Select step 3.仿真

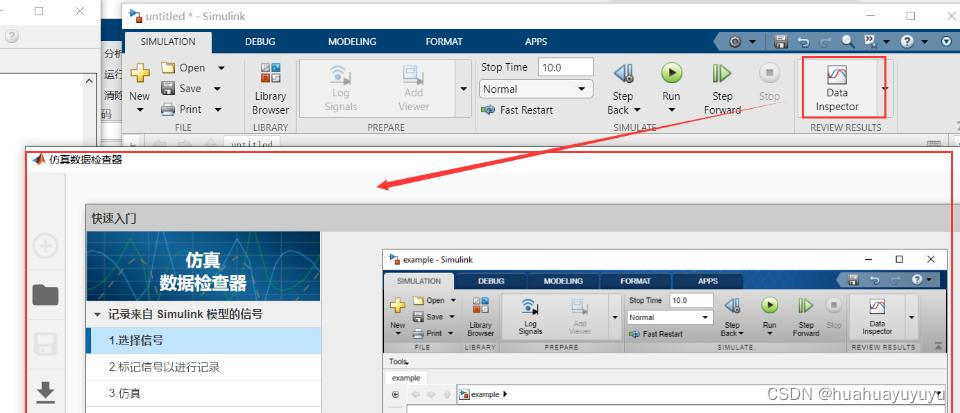pyautogui.click(x=203, y=393)
